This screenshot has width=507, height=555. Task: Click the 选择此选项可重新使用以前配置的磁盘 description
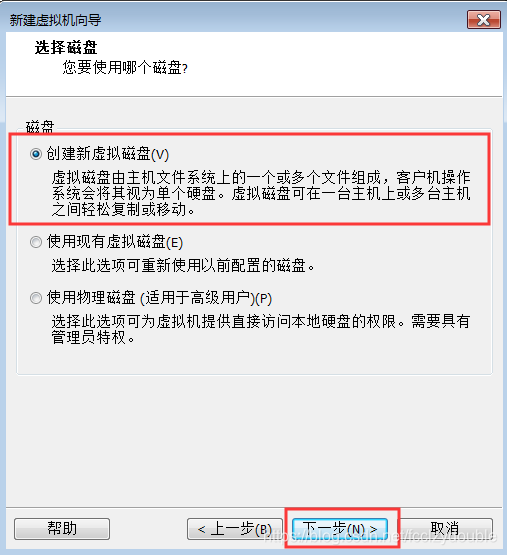[183, 265]
